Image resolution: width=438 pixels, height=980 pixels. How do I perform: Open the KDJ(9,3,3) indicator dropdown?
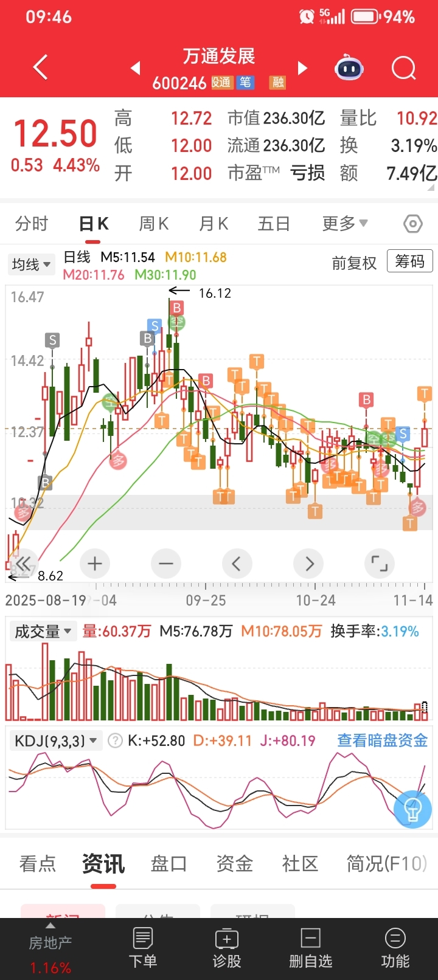click(55, 740)
